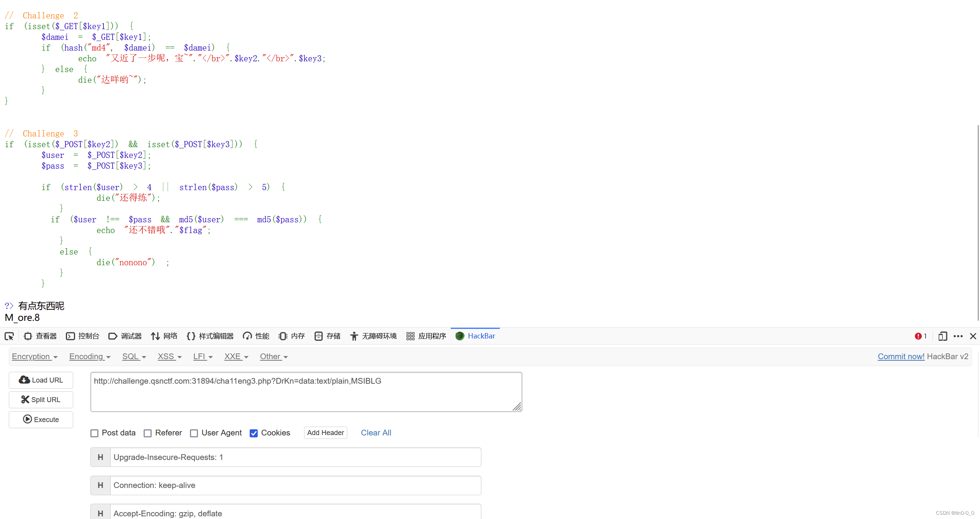This screenshot has height=519, width=980.
Task: Open the Inspector (查看器) panel
Action: (40, 336)
